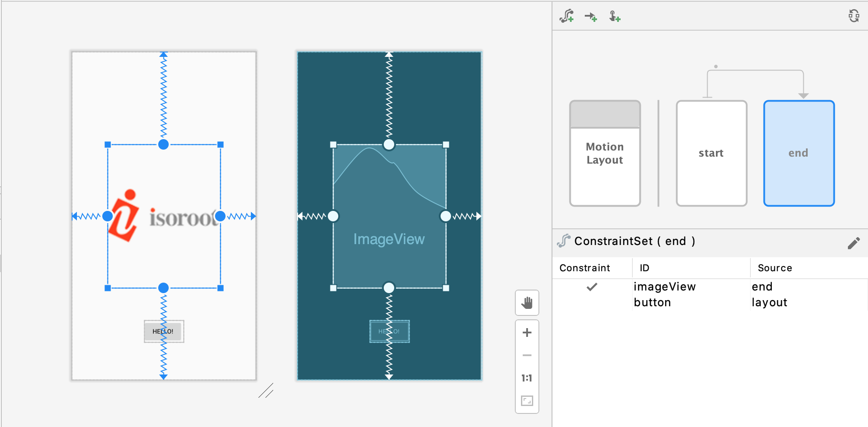Screen dimensions: 868x427
Task: Zoom in on the preview with plus icon
Action: (527, 332)
